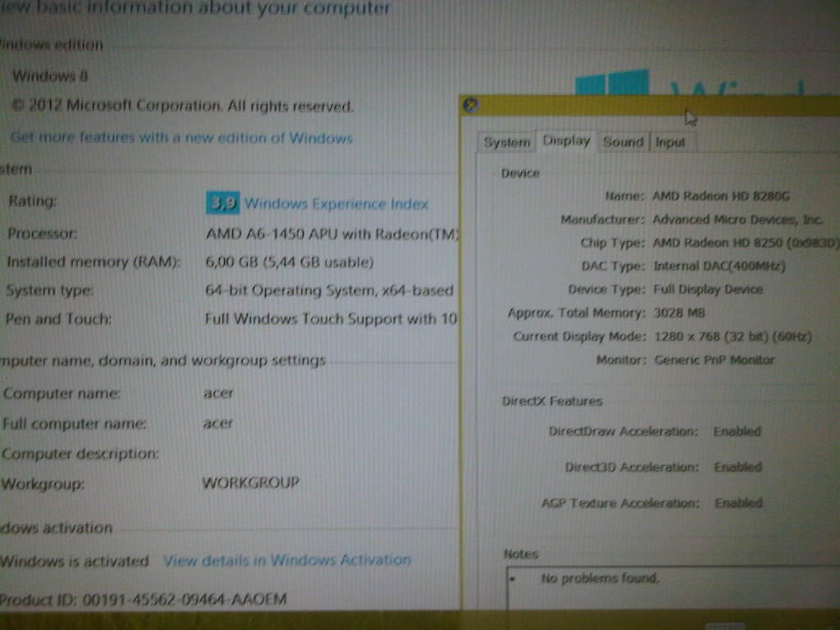The height and width of the screenshot is (630, 840).
Task: Click the 6,00 GB installed memory value
Action: coord(290,262)
